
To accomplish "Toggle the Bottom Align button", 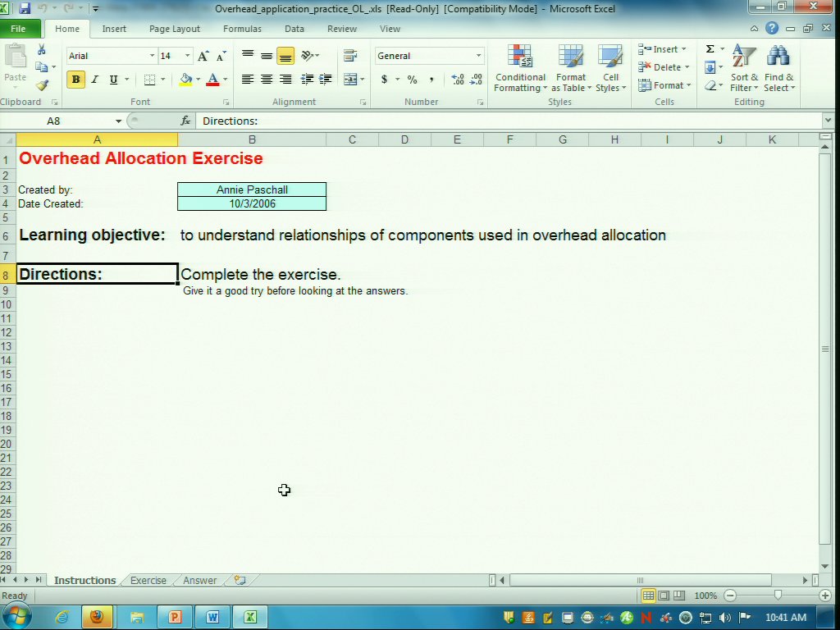I will point(285,56).
